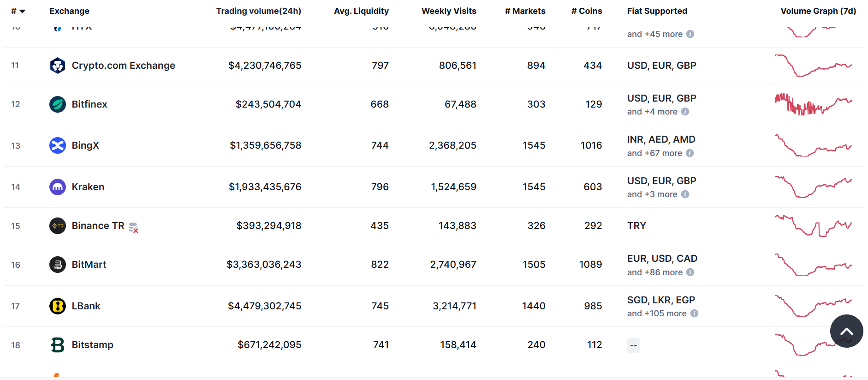The height and width of the screenshot is (380, 868).
Task: Expand LBank 'and +105 more' fiat list
Action: pos(657,314)
